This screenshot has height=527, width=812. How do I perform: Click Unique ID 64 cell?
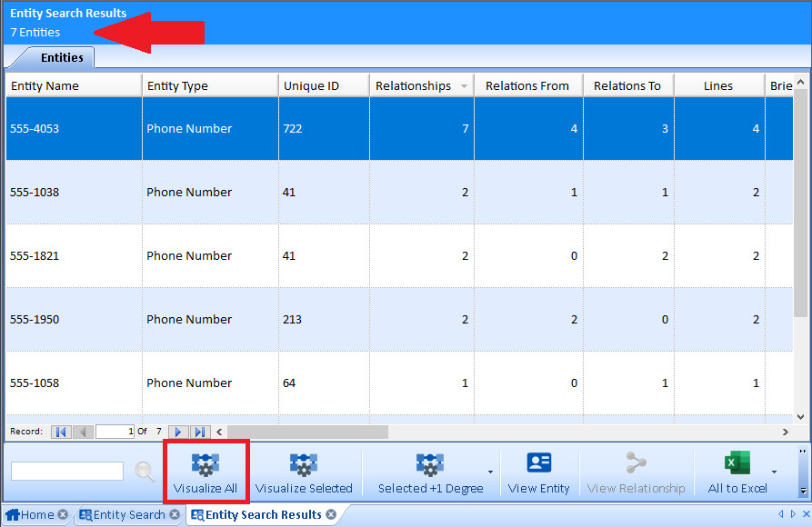325,383
